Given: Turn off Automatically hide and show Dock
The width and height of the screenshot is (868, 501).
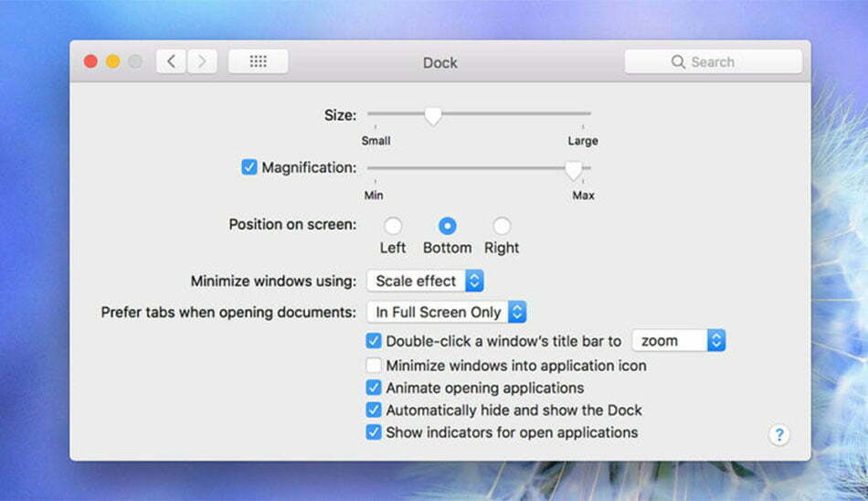Looking at the screenshot, I should tap(374, 410).
